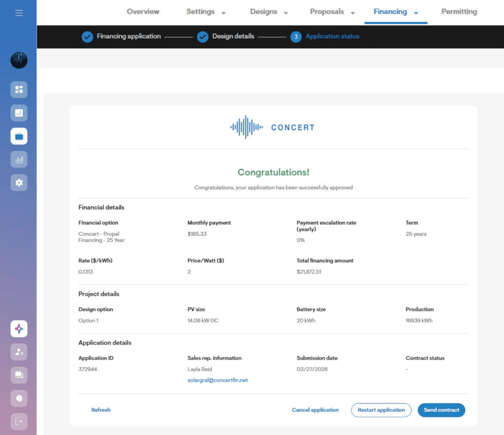
Task: Expand the Proposals dropdown arrow
Action: pyautogui.click(x=353, y=13)
